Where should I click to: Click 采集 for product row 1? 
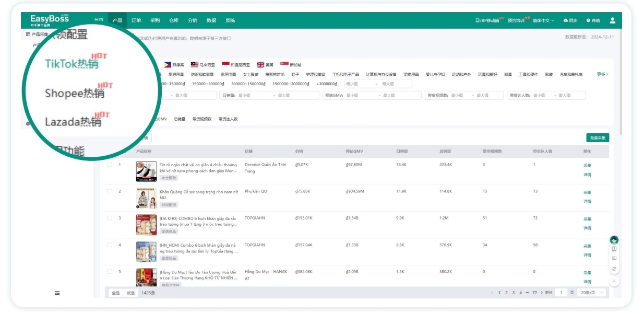[x=587, y=165]
